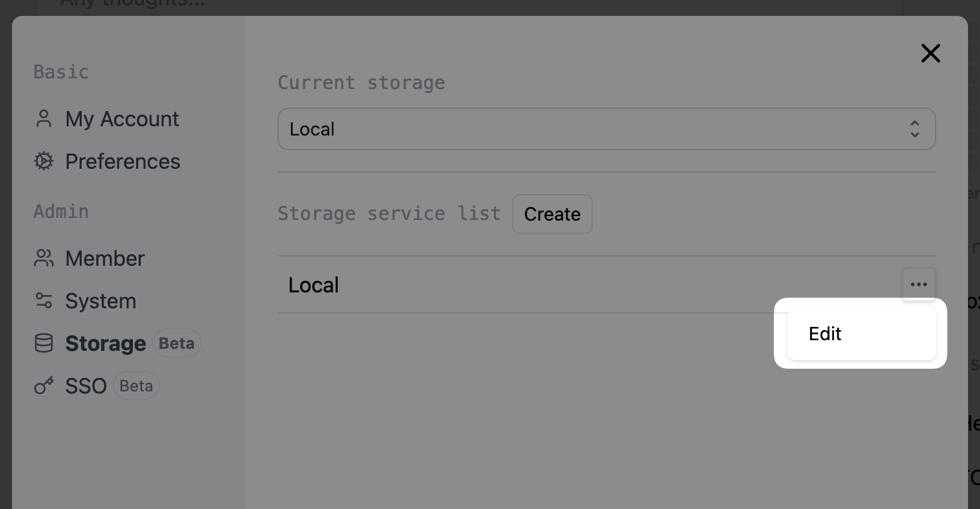Image resolution: width=980 pixels, height=509 pixels.
Task: Select the SSO text label
Action: pyautogui.click(x=86, y=386)
